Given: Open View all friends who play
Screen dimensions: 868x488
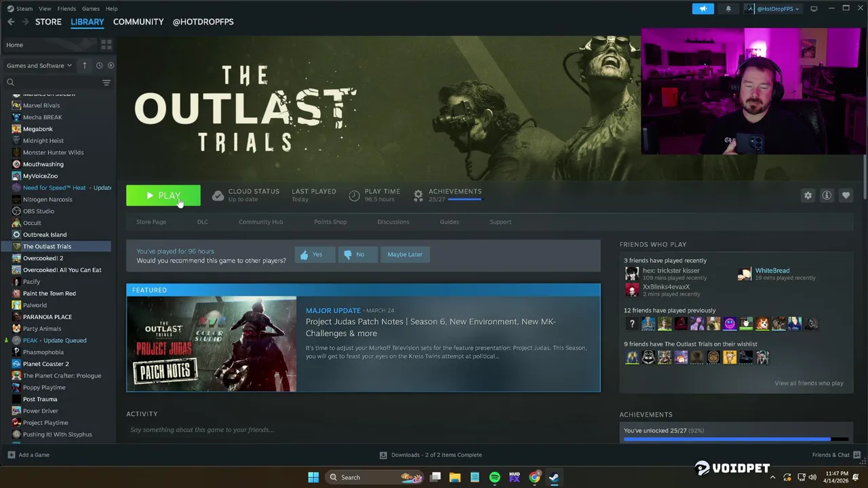Looking at the screenshot, I should point(809,383).
